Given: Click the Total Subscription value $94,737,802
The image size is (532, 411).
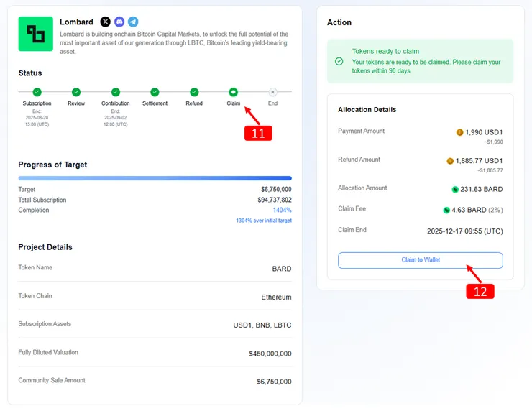Looking at the screenshot, I should click(x=275, y=200).
